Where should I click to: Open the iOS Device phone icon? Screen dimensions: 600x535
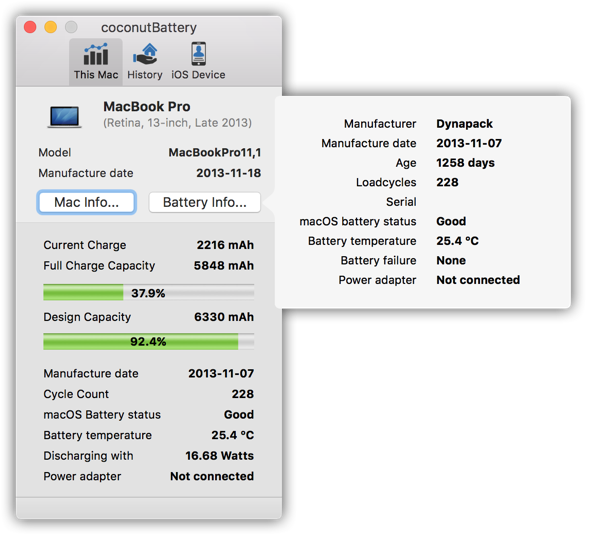coord(199,54)
